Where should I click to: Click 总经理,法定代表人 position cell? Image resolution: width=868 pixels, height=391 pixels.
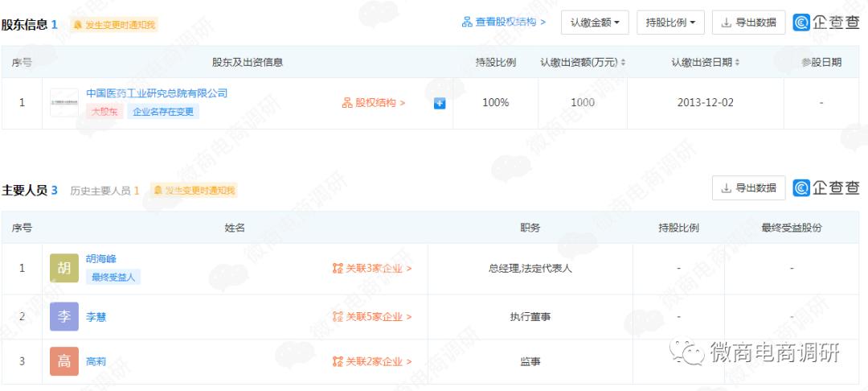pos(530,269)
